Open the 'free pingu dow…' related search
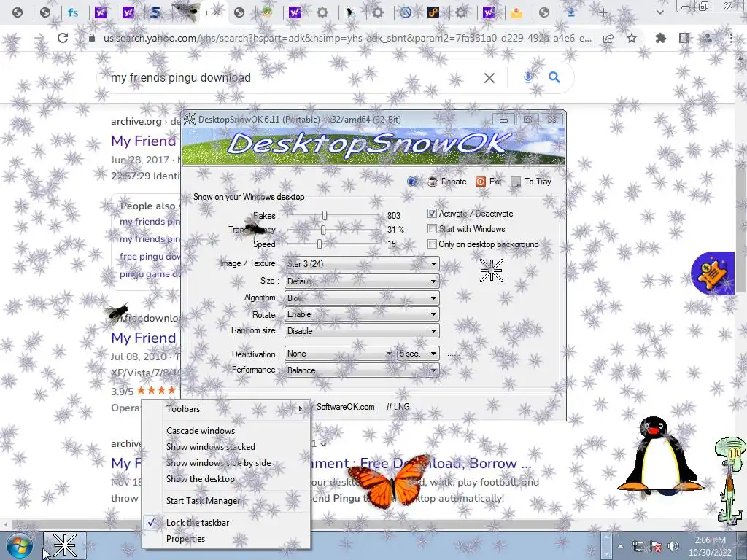747x560 pixels. (x=150, y=256)
